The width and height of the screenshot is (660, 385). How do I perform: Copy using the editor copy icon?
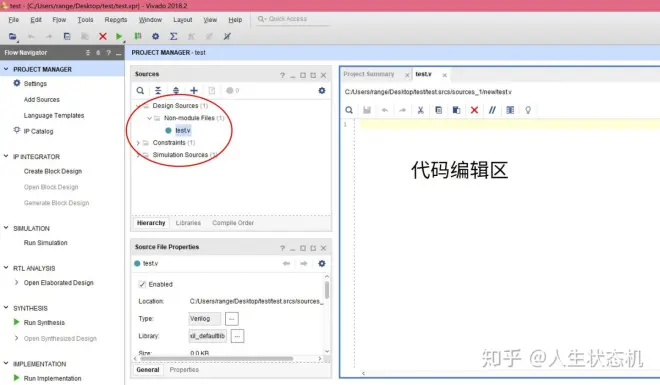tap(438, 110)
